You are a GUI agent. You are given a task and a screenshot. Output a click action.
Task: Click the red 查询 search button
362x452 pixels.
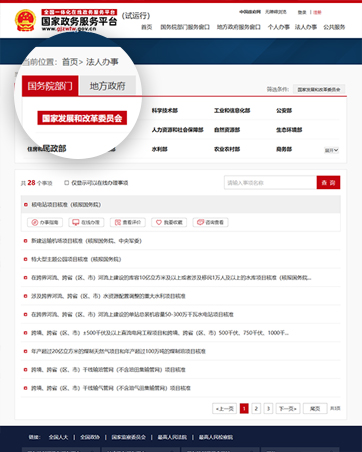(328, 183)
